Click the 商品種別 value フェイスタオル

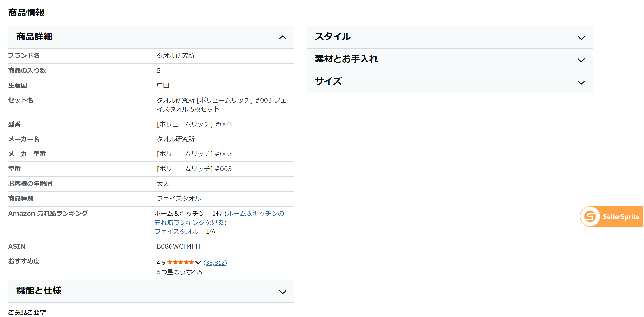179,199
